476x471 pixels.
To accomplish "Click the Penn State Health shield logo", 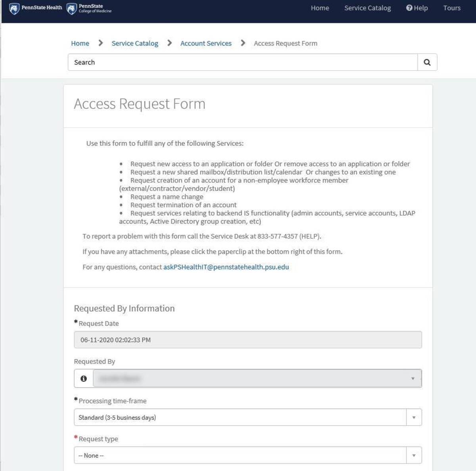I will (x=14, y=8).
